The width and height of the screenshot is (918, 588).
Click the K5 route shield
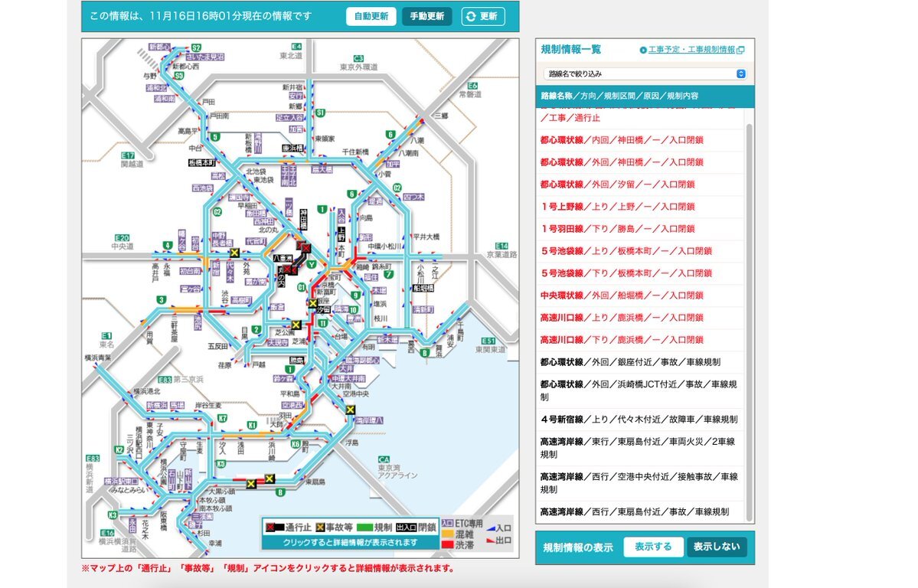[x=221, y=464]
